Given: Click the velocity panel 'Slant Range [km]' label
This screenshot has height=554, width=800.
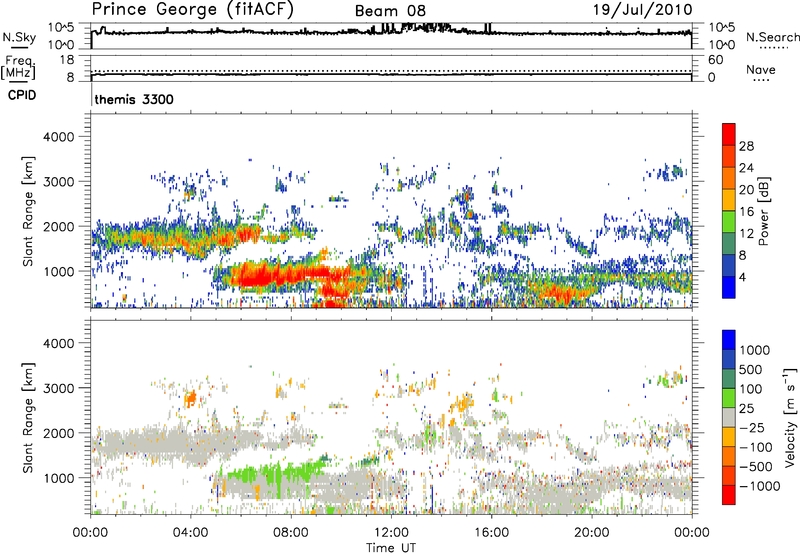Looking at the screenshot, I should (28, 417).
